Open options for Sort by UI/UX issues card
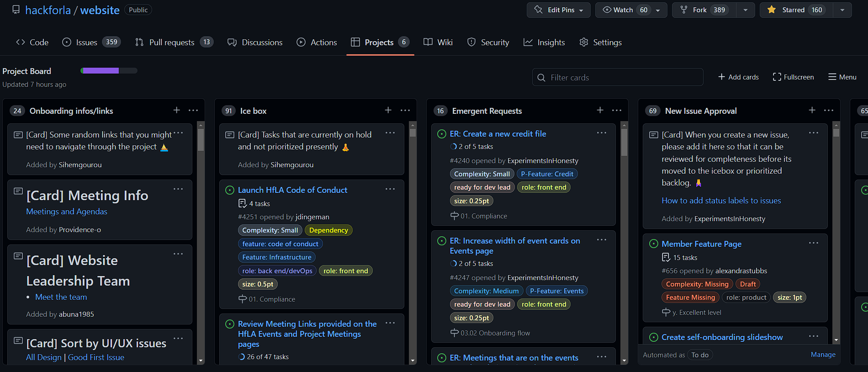 (178, 338)
